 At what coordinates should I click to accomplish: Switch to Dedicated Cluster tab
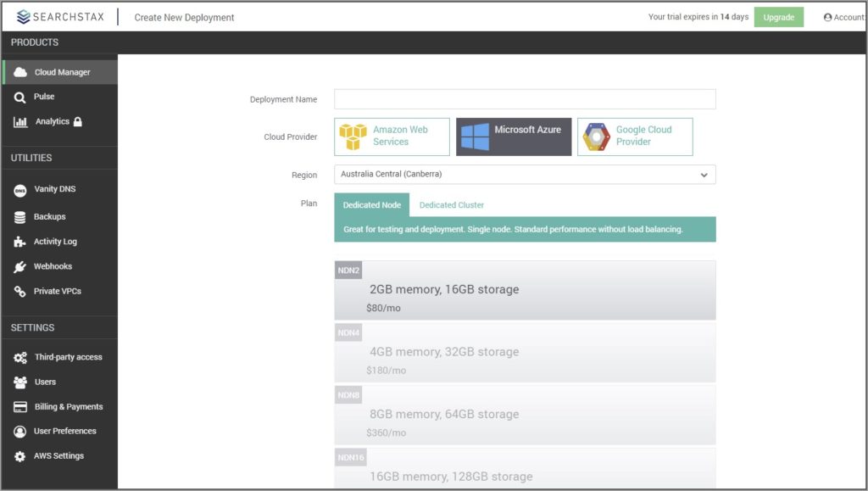pos(452,205)
